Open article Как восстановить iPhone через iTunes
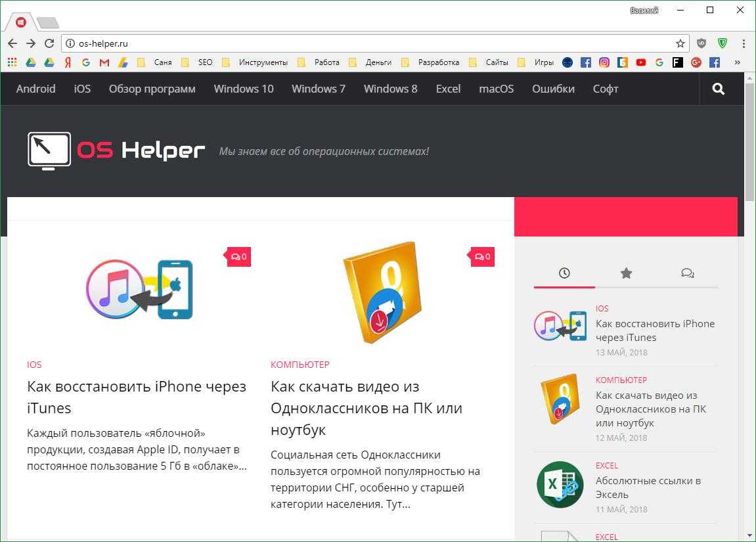The width and height of the screenshot is (756, 542). click(x=137, y=397)
